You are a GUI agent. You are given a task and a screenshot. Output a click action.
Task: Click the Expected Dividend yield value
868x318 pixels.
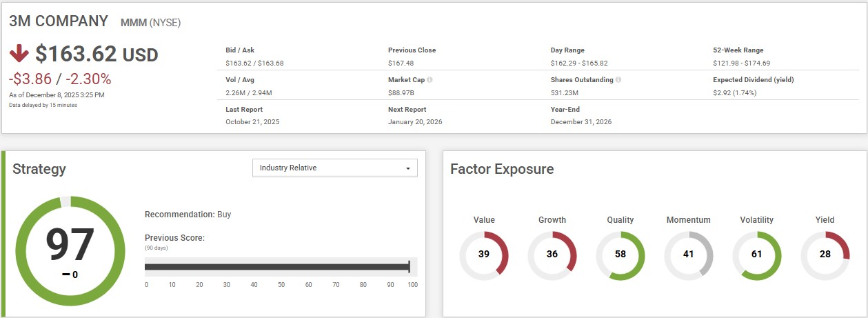tap(734, 92)
